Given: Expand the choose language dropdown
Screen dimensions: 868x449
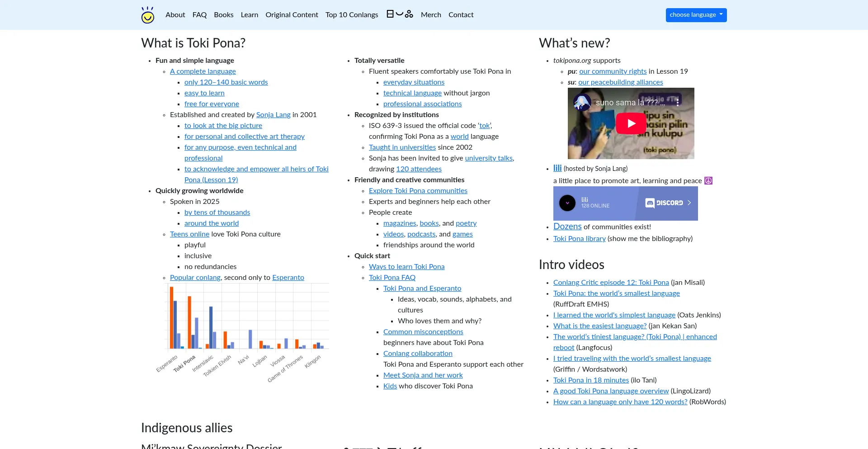Looking at the screenshot, I should tap(696, 15).
